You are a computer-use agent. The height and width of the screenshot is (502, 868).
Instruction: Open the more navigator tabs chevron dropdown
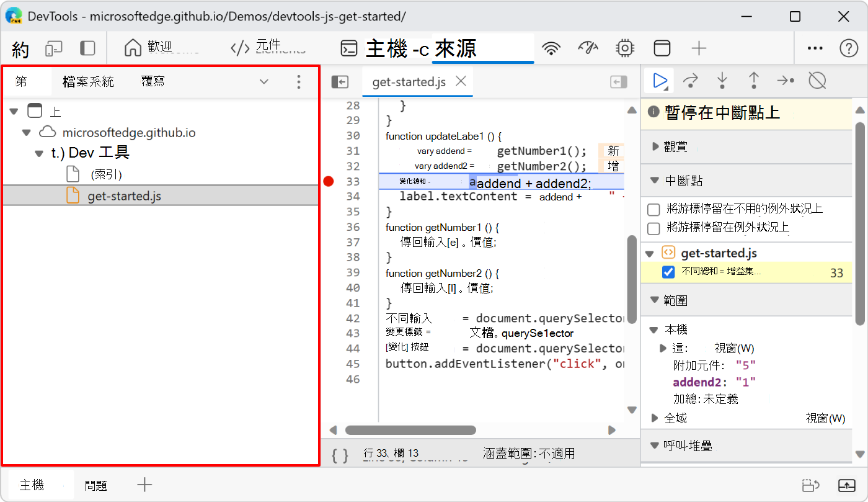pos(264,81)
